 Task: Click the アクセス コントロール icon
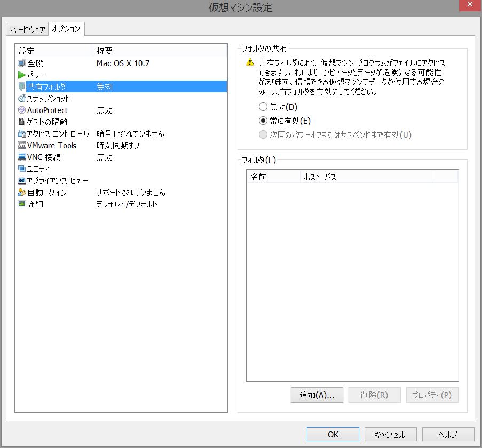point(22,133)
